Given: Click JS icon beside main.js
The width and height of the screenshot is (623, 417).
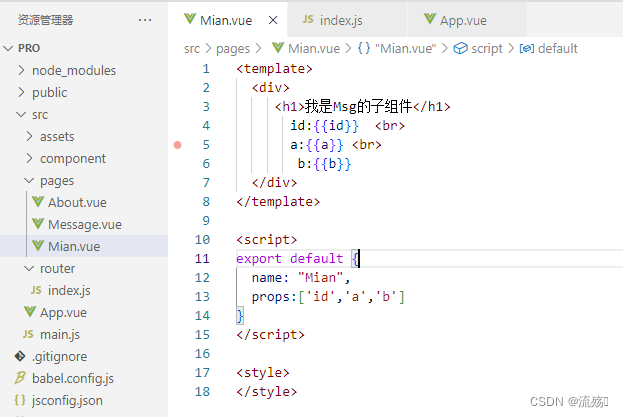Looking at the screenshot, I should tap(28, 334).
